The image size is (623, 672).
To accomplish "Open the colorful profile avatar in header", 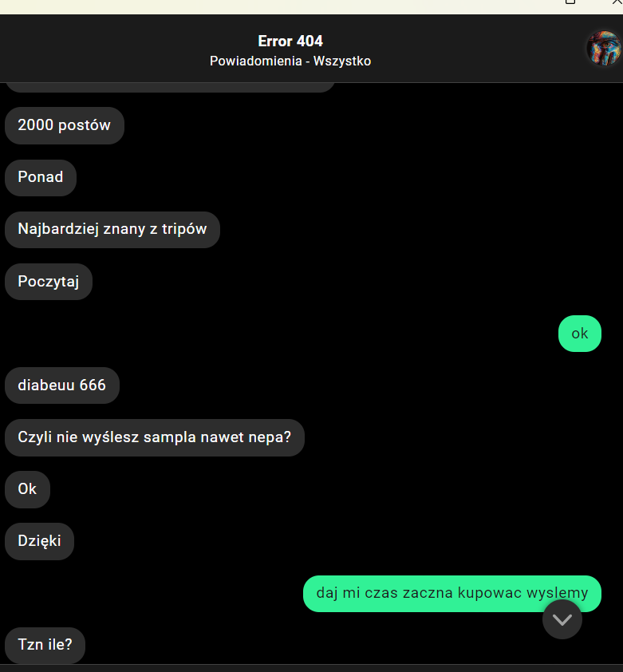I will click(604, 48).
